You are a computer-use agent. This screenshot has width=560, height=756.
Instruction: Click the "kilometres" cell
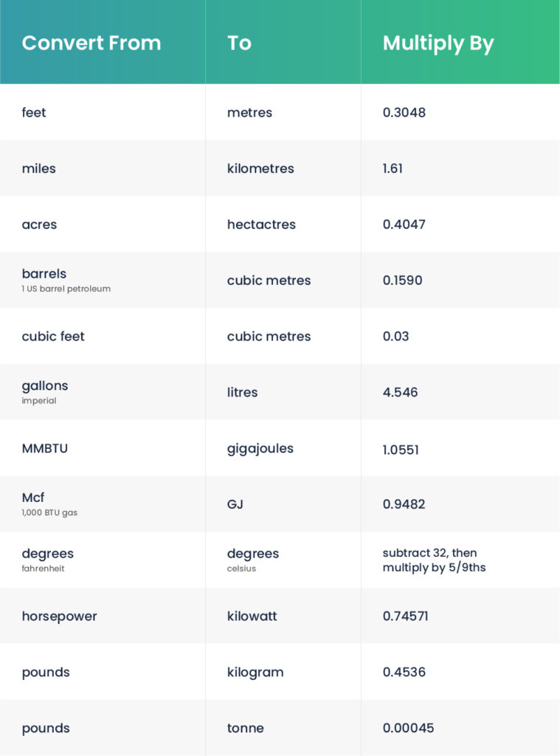[260, 168]
